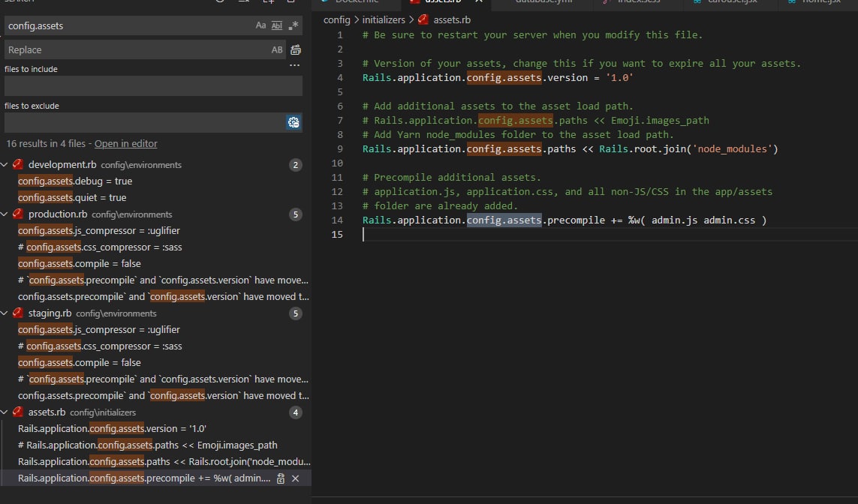Image resolution: width=858 pixels, height=504 pixels.
Task: Click '16 results in 4 files' summary text
Action: tap(46, 143)
